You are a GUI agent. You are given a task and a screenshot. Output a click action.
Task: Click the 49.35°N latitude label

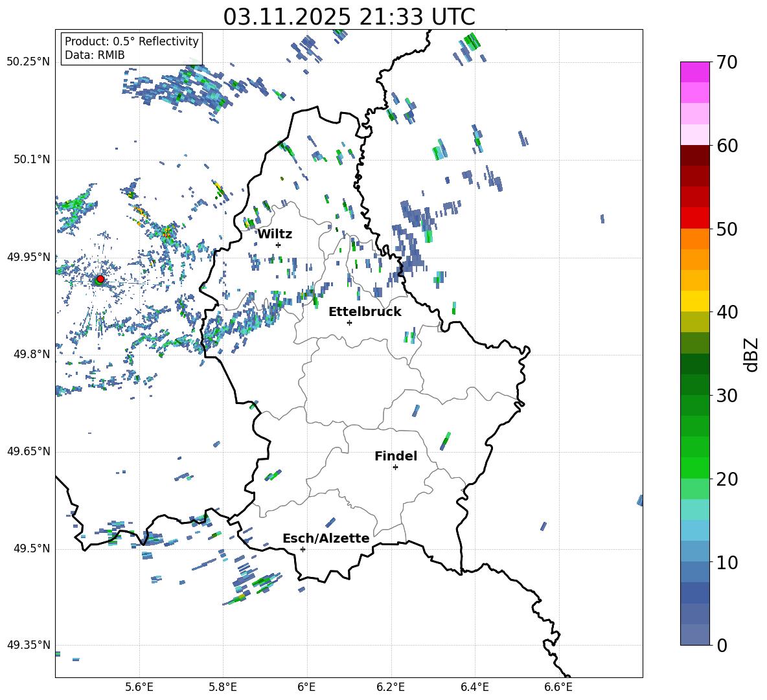(29, 645)
